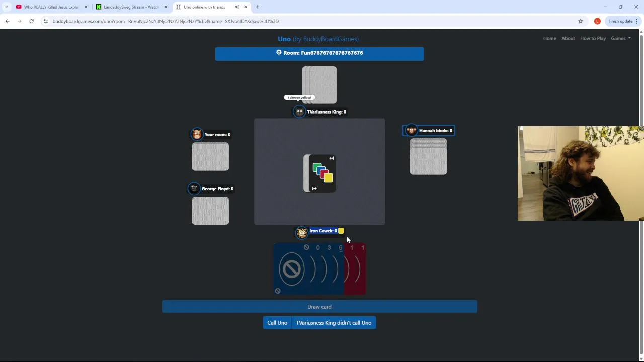Screen dimensions: 644x362
Task: Open a new browser tab
Action: click(x=258, y=7)
